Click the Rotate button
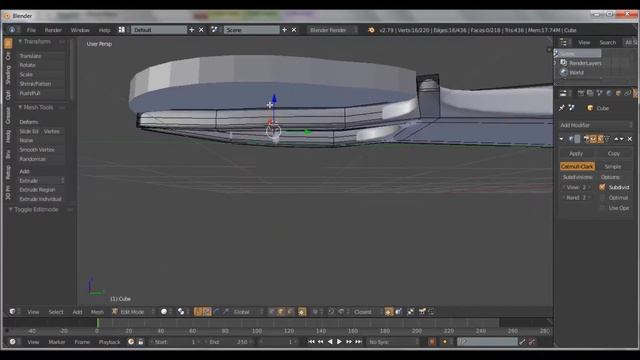640x360 pixels. [41, 65]
